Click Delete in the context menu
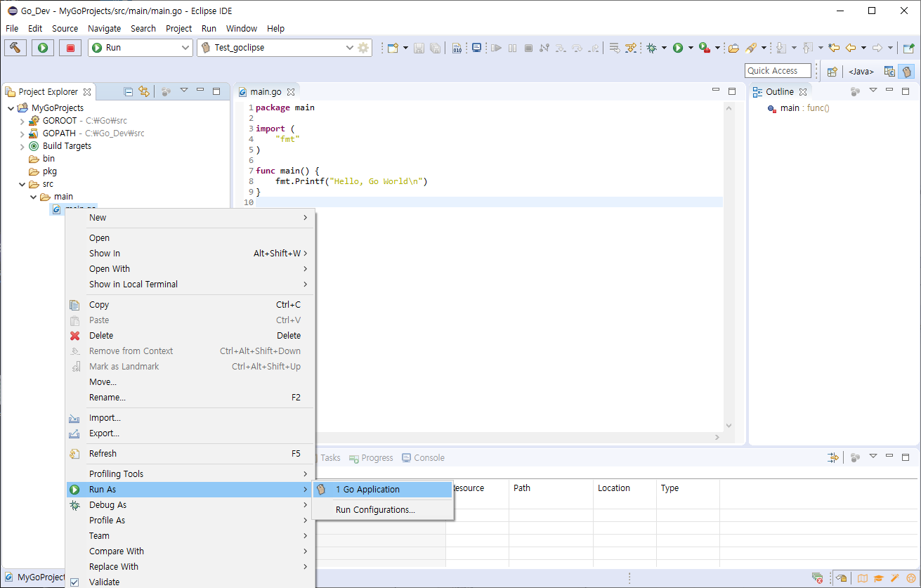 tap(190, 336)
